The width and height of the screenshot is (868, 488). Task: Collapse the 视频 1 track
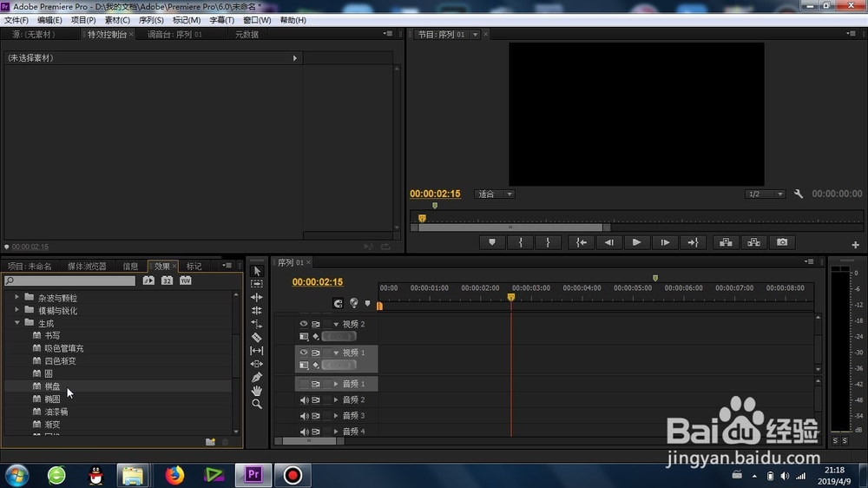pos(335,353)
